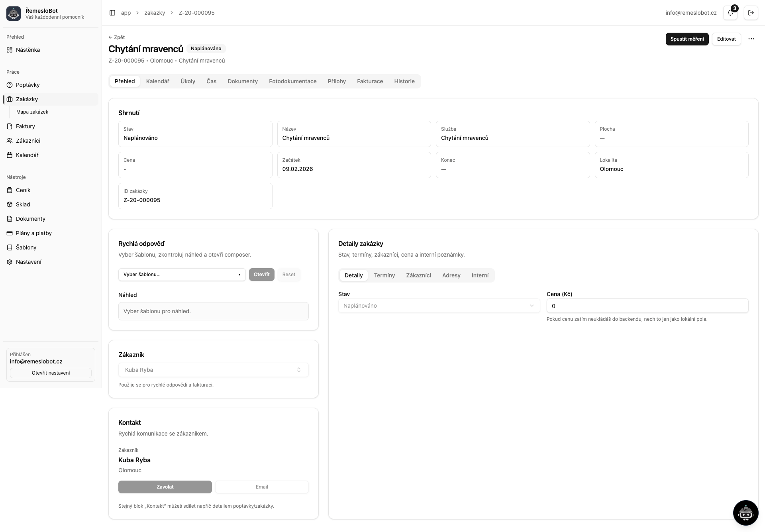
Task: Go to Nástěnka dashboard icon
Action: click(10, 50)
